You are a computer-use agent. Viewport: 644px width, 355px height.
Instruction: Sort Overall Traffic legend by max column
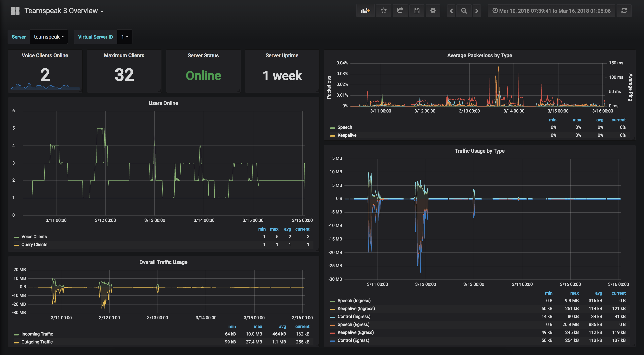(258, 327)
